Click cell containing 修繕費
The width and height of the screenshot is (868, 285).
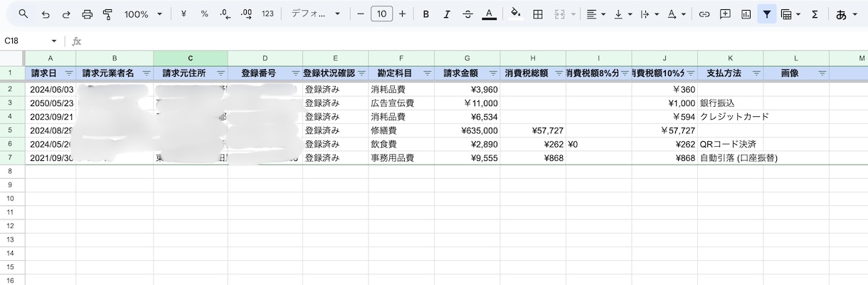pos(401,130)
